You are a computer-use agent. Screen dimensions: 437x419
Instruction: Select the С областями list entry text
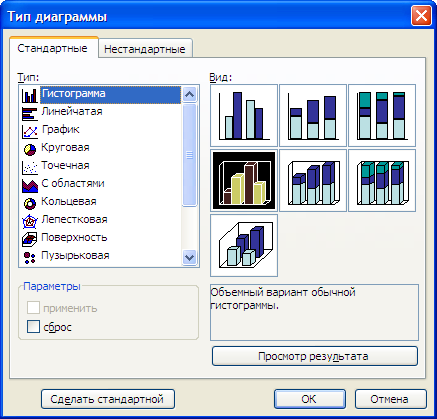[73, 183]
